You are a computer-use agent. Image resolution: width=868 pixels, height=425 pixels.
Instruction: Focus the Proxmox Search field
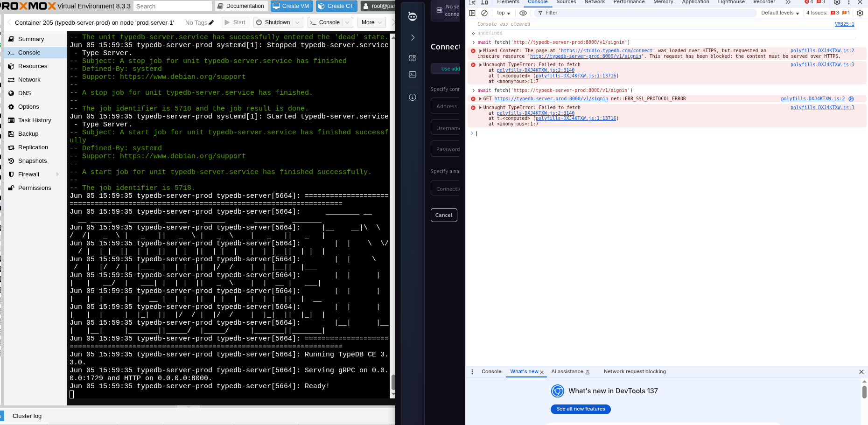click(x=173, y=6)
